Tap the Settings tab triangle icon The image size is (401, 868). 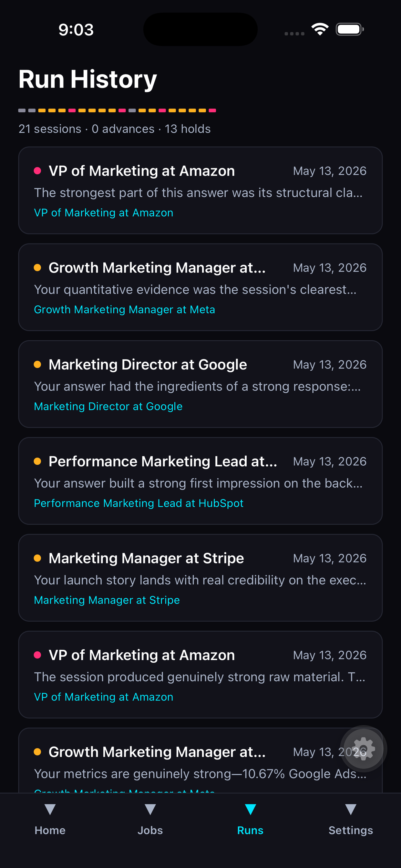[350, 809]
